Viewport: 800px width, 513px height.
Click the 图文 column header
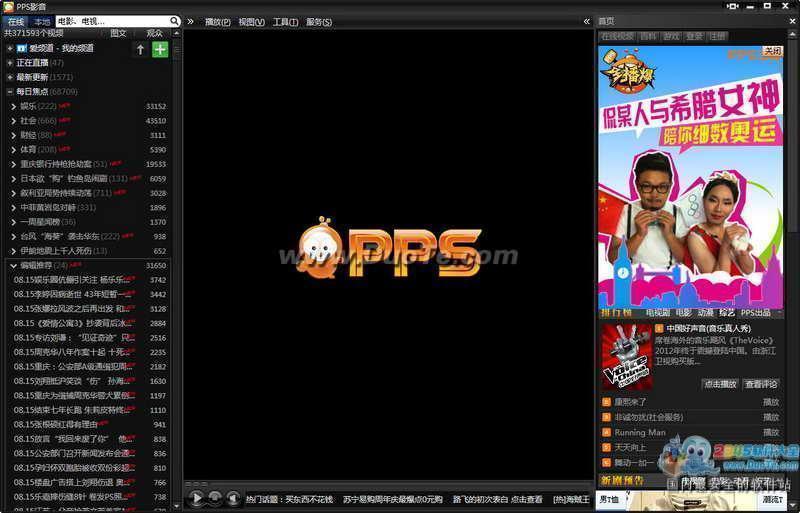point(118,33)
